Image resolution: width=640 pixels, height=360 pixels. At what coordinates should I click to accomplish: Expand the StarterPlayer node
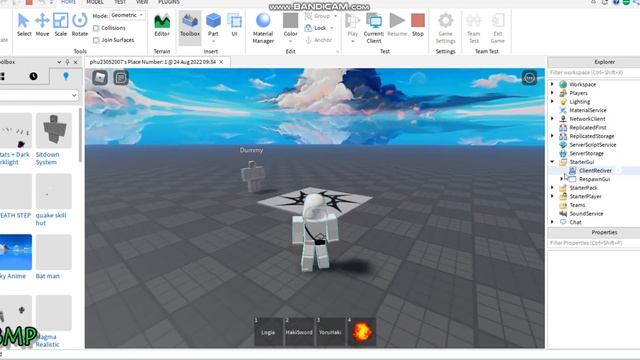point(552,196)
